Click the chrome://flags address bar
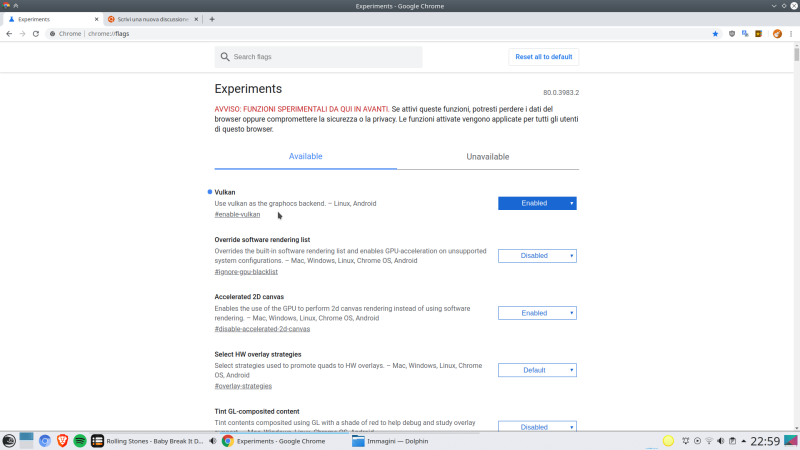This screenshot has width=800, height=450. (x=378, y=34)
